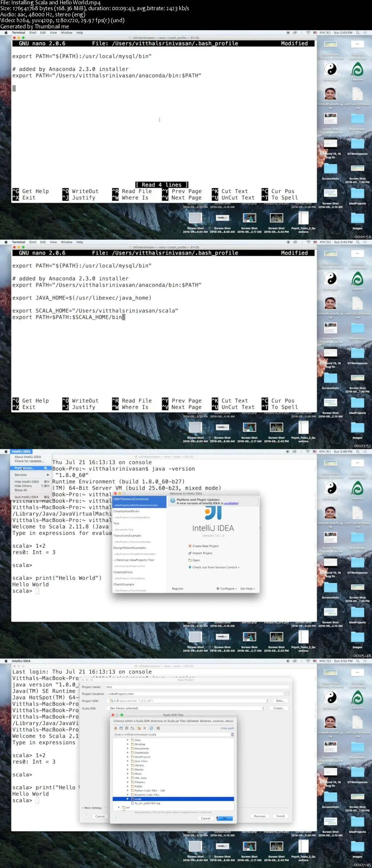This screenshot has height=868, width=372.
Task: Expand the usr folder node
Action: [x=119, y=807]
